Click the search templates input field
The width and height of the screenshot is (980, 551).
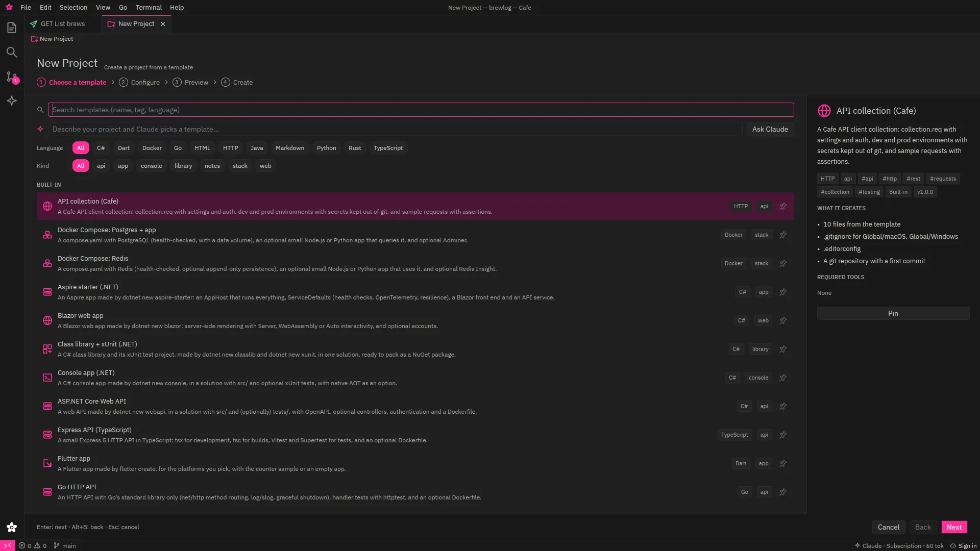coord(421,110)
